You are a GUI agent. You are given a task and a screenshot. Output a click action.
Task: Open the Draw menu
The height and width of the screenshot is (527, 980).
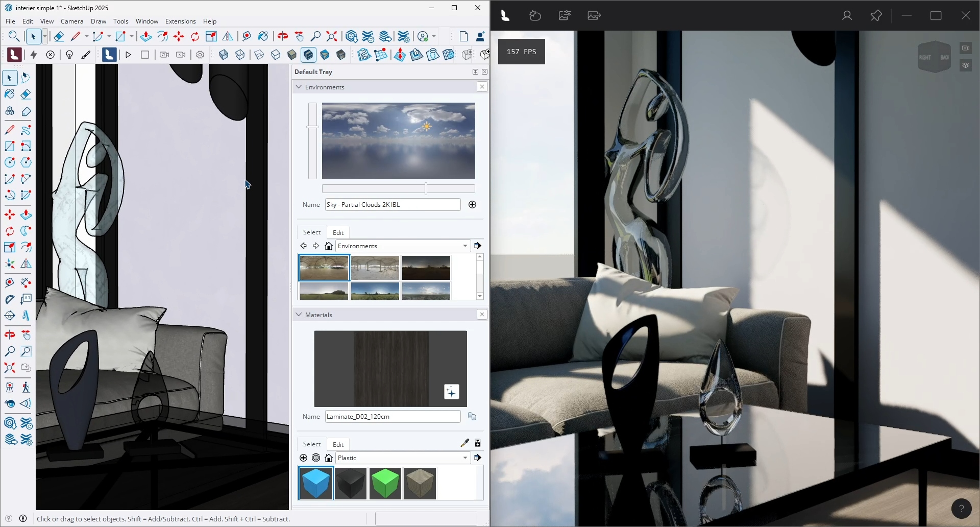pos(99,21)
